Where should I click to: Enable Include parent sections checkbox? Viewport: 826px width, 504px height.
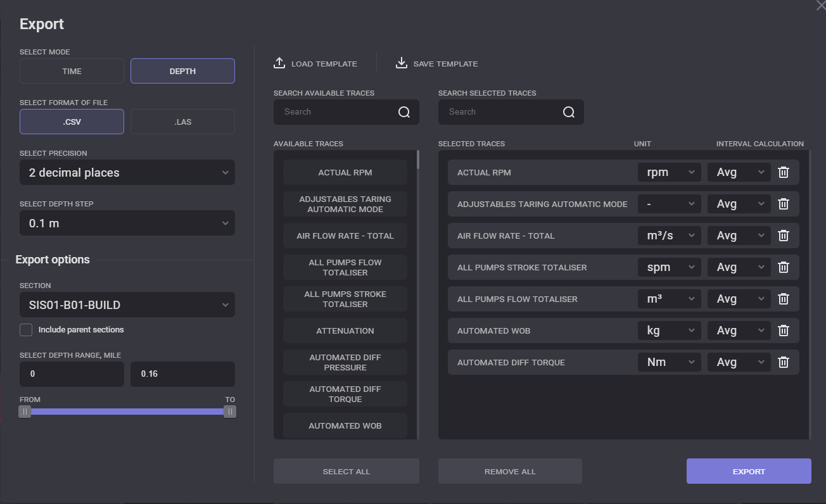point(26,330)
